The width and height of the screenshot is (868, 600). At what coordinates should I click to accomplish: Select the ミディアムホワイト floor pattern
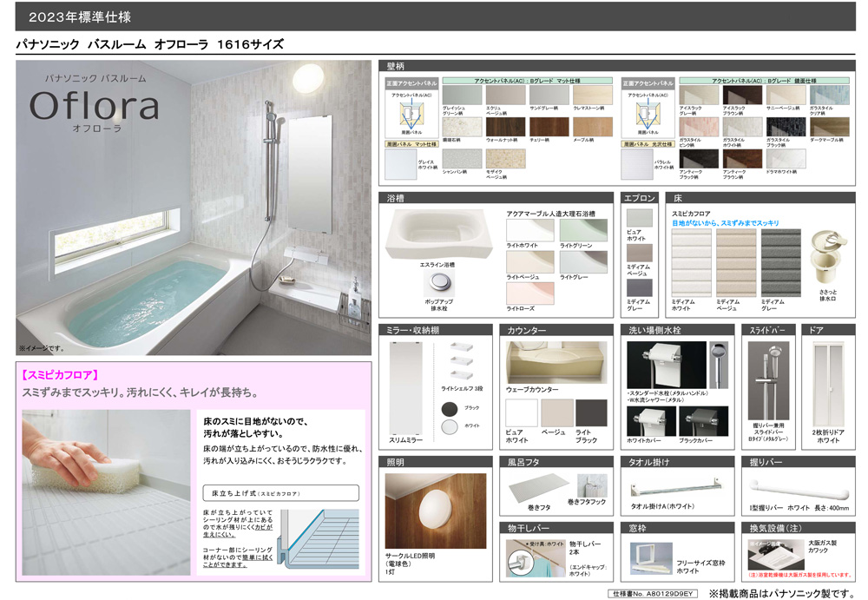point(692,263)
